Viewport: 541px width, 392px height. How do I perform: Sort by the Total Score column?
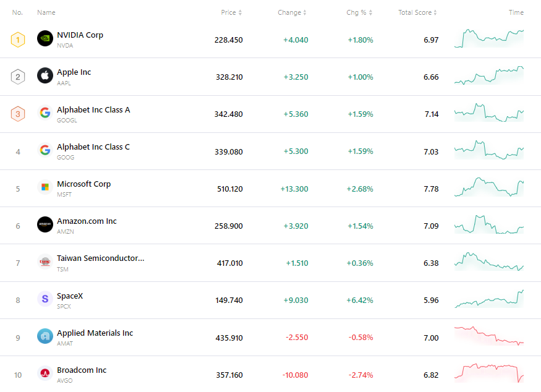coord(417,12)
